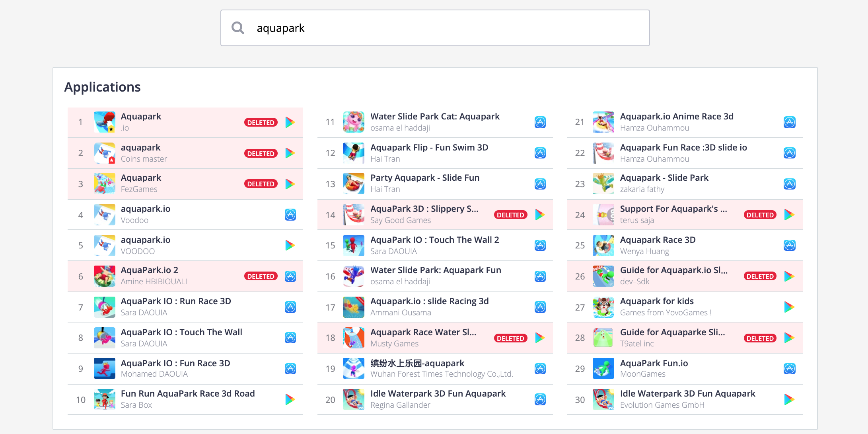The width and height of the screenshot is (868, 434).
Task: Click developer name Sara Box
Action: (136, 405)
